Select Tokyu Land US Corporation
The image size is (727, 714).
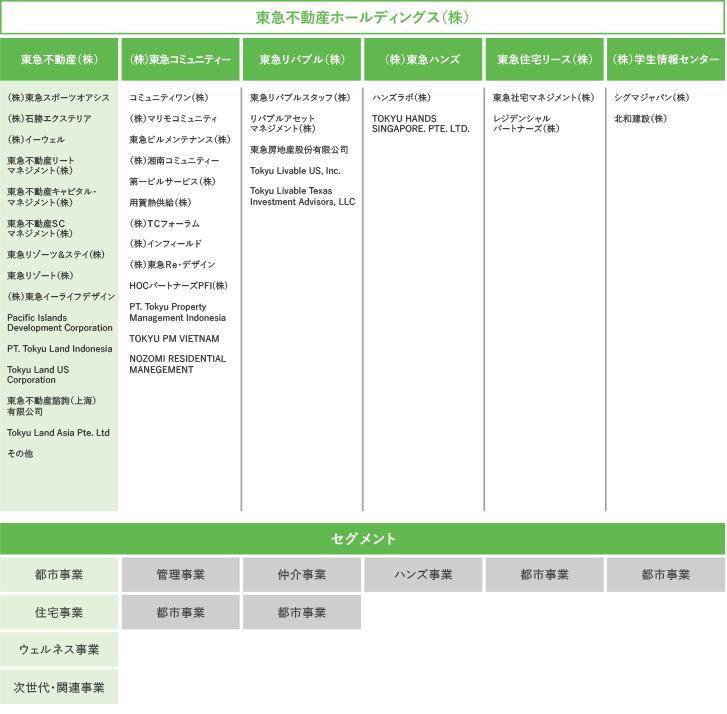pyautogui.click(x=38, y=375)
